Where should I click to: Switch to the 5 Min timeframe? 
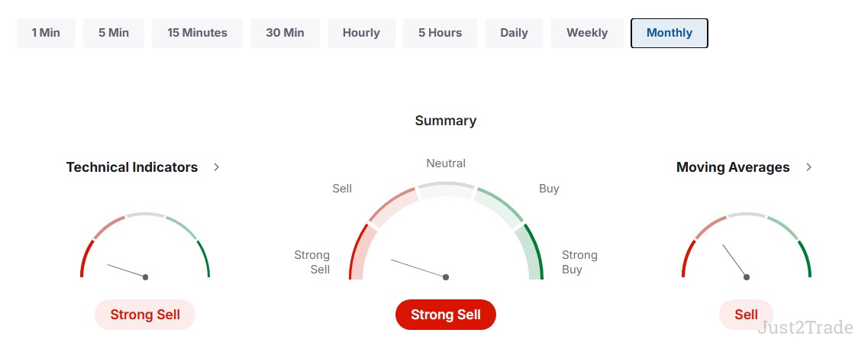pos(114,34)
